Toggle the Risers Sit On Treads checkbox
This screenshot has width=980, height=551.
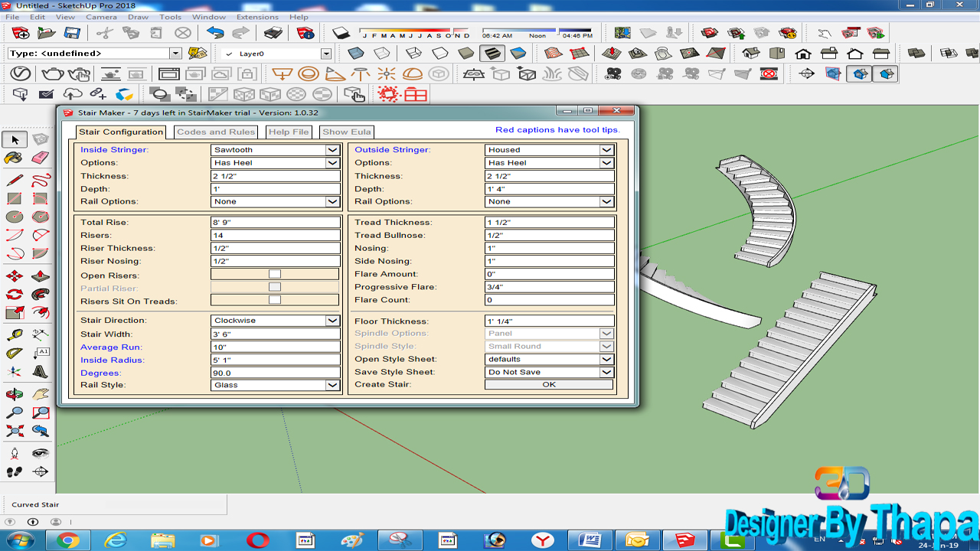275,300
